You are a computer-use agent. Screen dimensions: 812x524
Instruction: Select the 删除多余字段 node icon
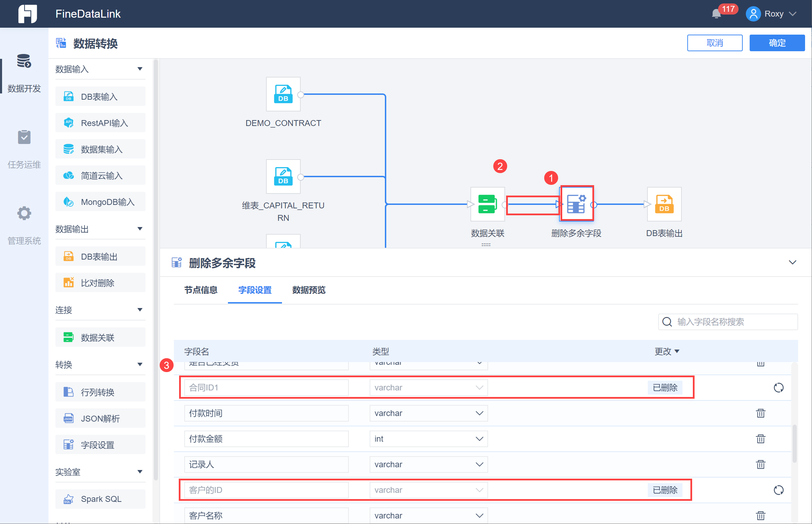[576, 204]
